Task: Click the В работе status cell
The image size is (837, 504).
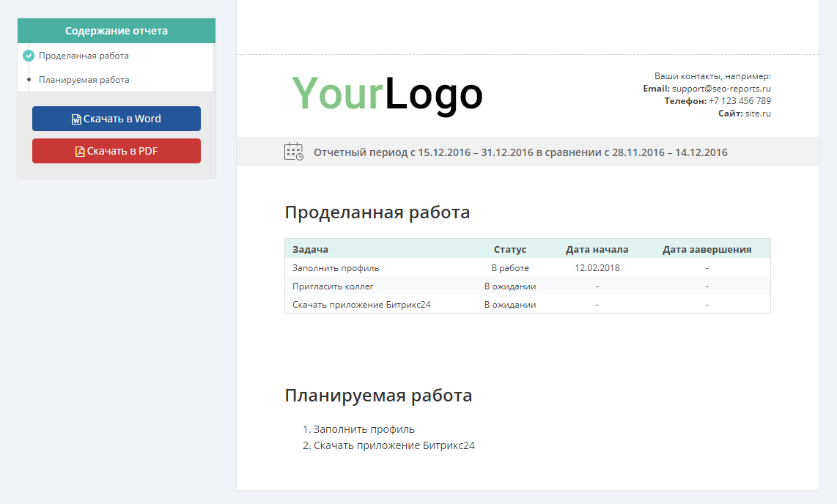Action: (510, 267)
